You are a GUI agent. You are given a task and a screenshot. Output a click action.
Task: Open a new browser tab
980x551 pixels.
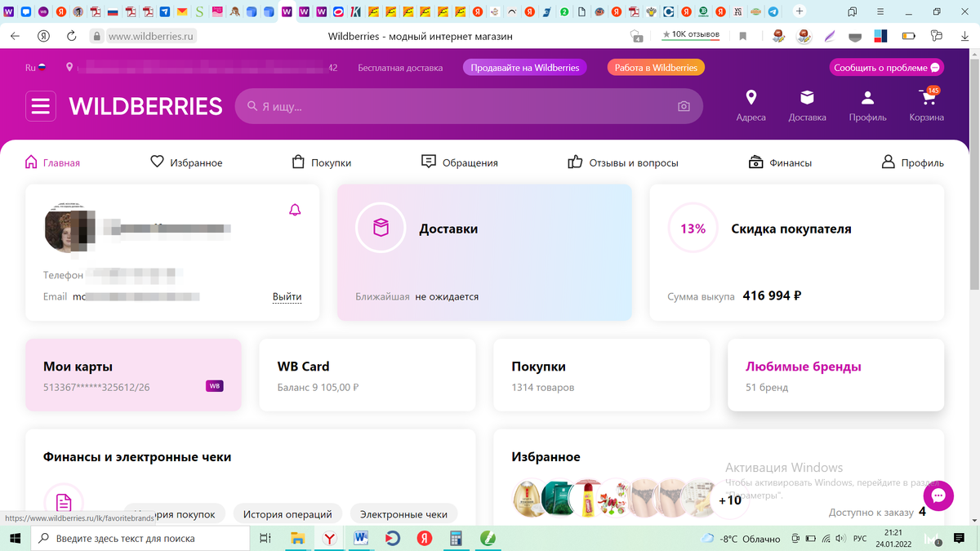tap(799, 11)
